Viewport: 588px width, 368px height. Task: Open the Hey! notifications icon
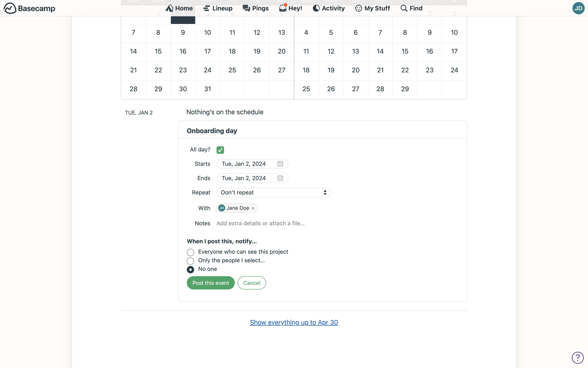click(x=283, y=8)
